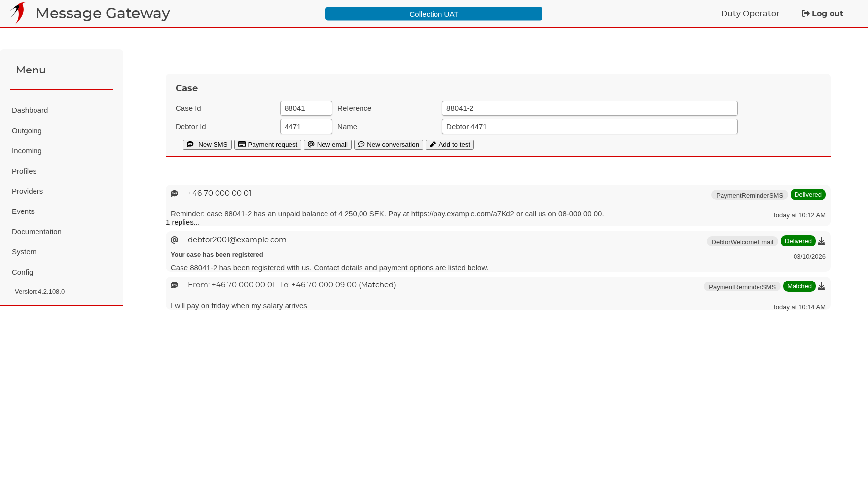868x493 pixels.
Task: Go to Dashboard in menu
Action: point(30,110)
